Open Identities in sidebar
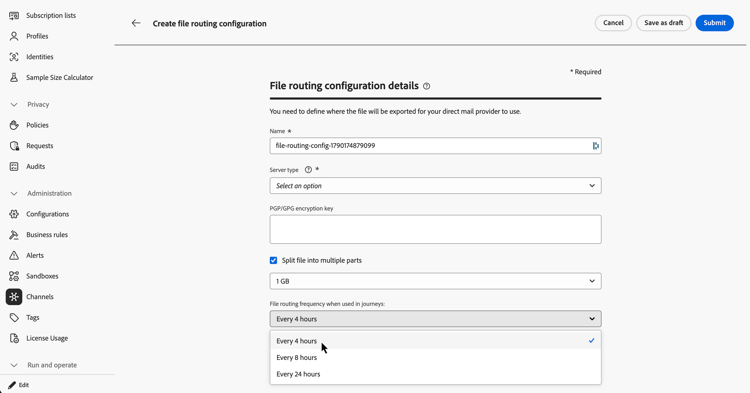Screen dimensions: 750x393 pyautogui.click(x=40, y=57)
